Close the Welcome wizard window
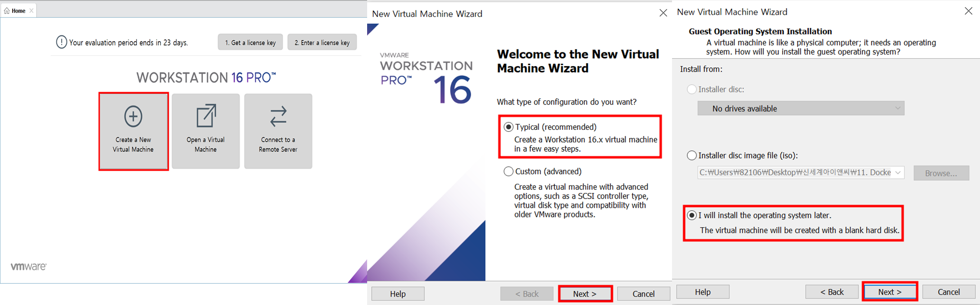Viewport: 980px width, 305px height. 663,13
